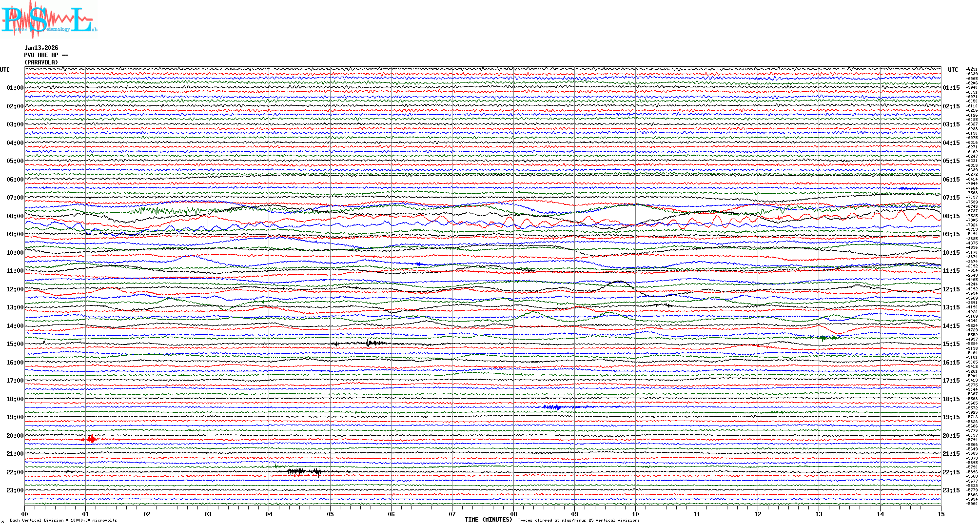Viewport: 980px width, 527px height.
Task: Click the vertical division microvolts note
Action: pos(63,521)
